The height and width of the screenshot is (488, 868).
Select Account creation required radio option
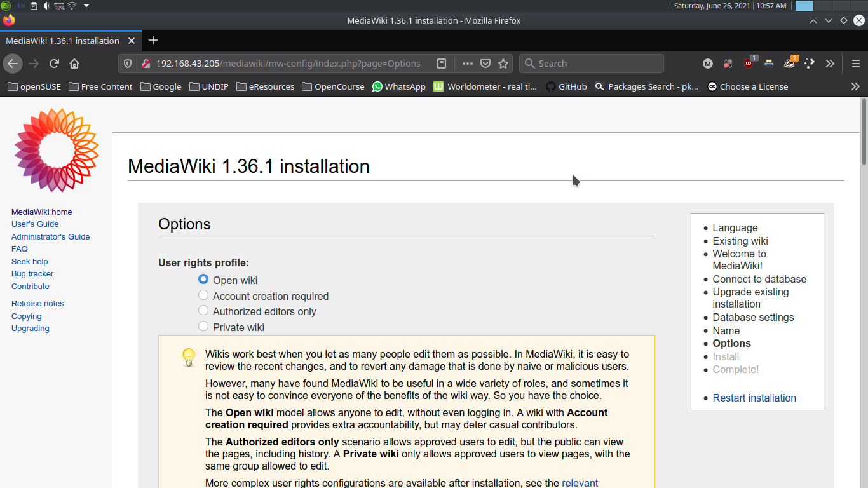click(203, 295)
